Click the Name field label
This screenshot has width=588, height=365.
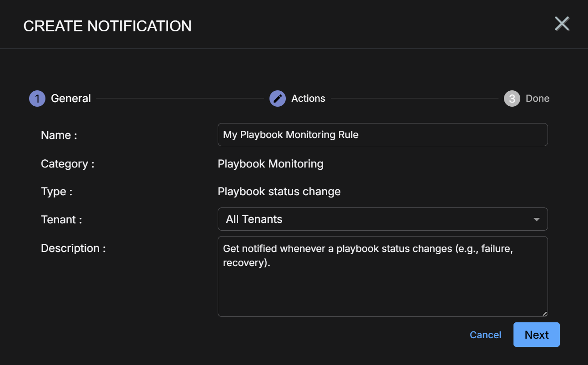point(59,135)
